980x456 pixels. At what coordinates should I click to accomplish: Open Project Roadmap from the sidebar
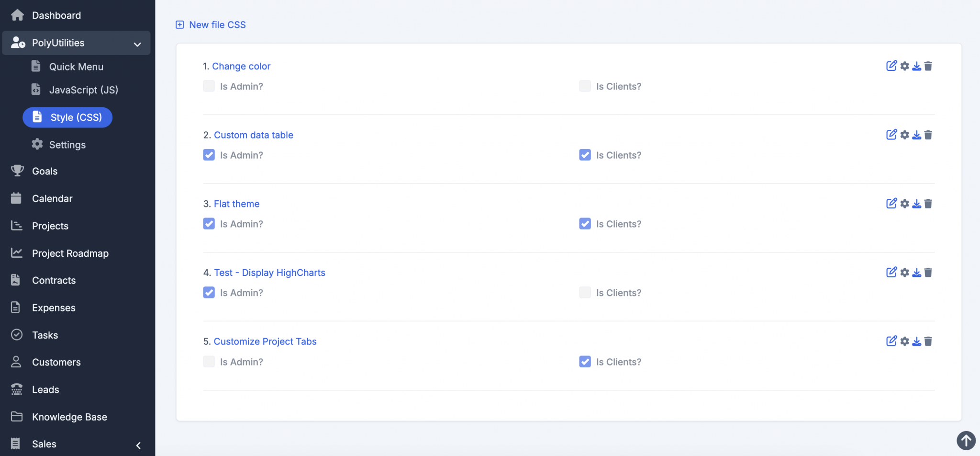point(70,253)
